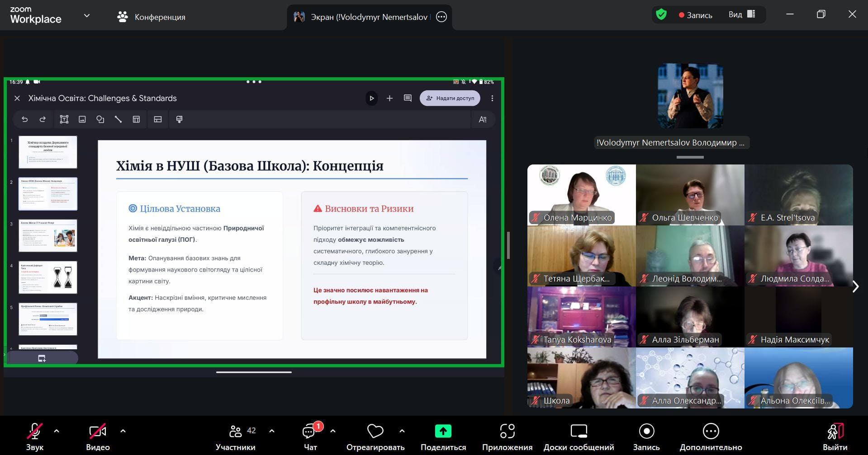Viewport: 868px width, 455px height.
Task: Expand audio options arrow next to Звук
Action: (57, 431)
